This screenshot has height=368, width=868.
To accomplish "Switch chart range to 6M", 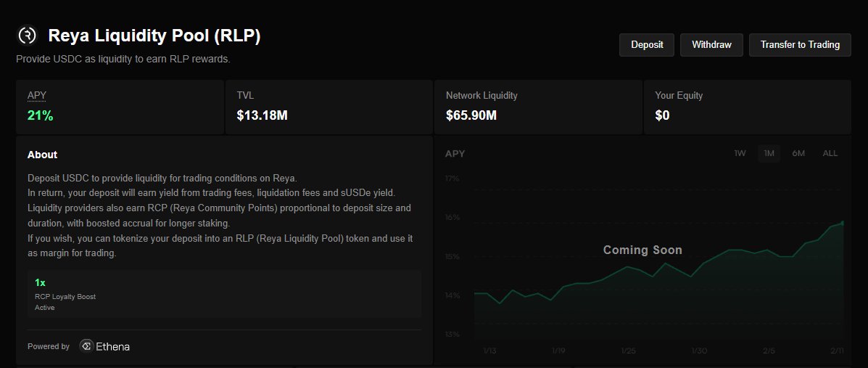I will point(798,154).
